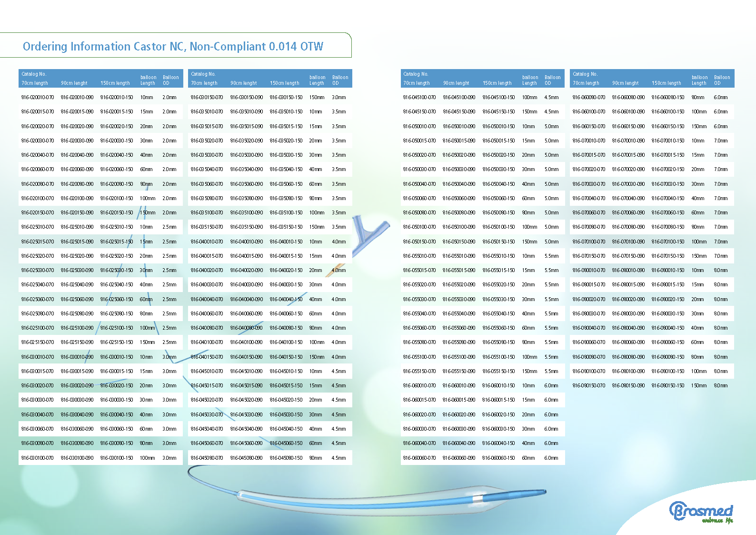Select catalog number 816-055010-150
The width and height of the screenshot is (756, 535).
(498, 256)
